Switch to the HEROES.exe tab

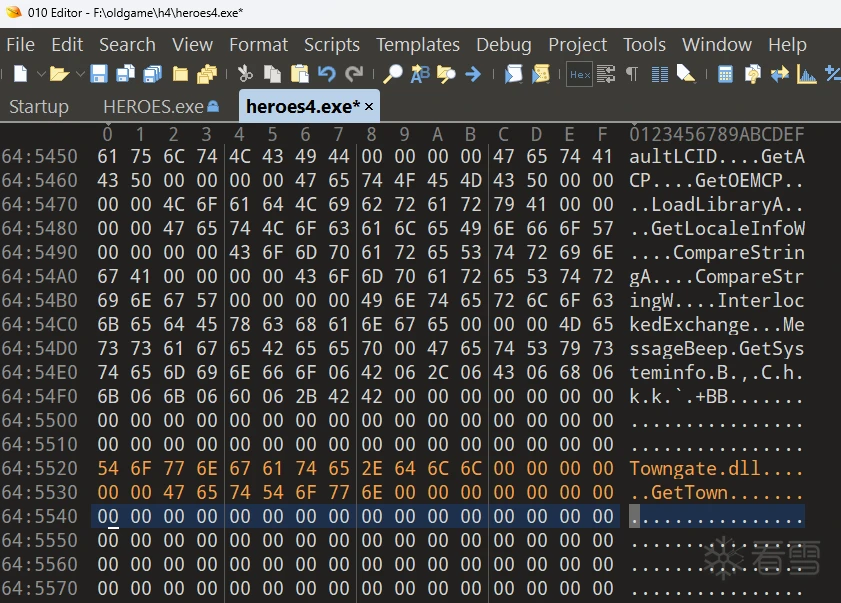click(160, 107)
